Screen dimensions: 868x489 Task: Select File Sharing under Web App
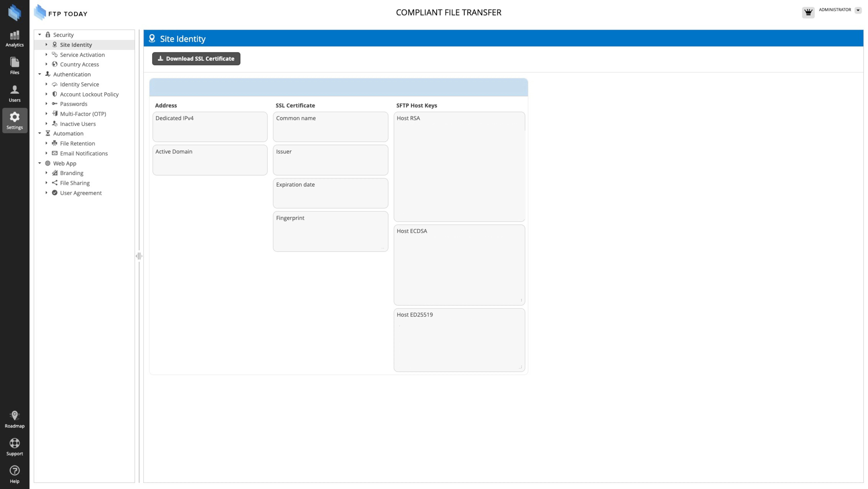point(75,183)
